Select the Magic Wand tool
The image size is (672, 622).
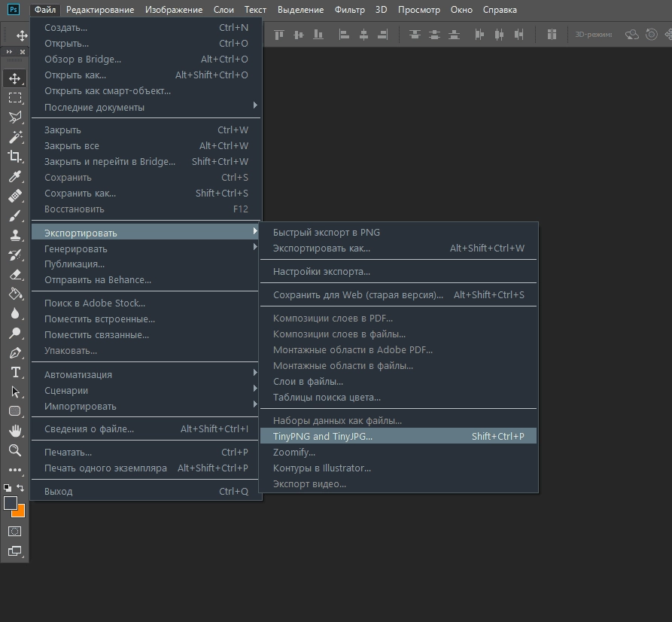tap(15, 137)
